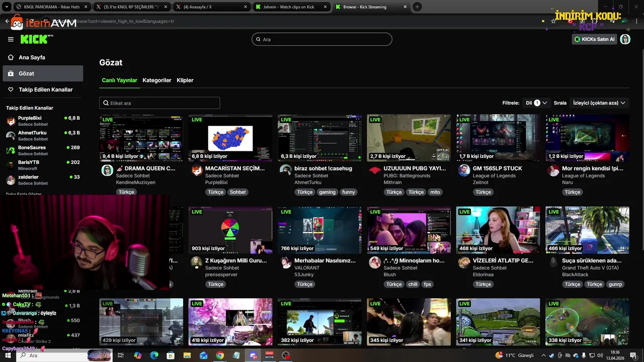Open the Suça sürüklenen GTA stream thumbnail
Viewport: 644px width, 362px height.
click(x=587, y=230)
